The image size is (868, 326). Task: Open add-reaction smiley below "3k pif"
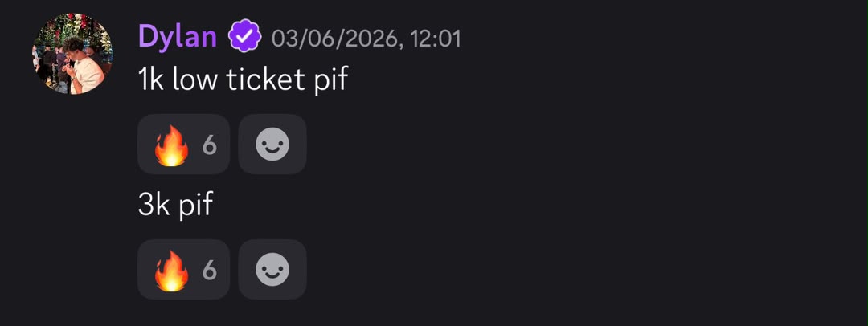272,270
